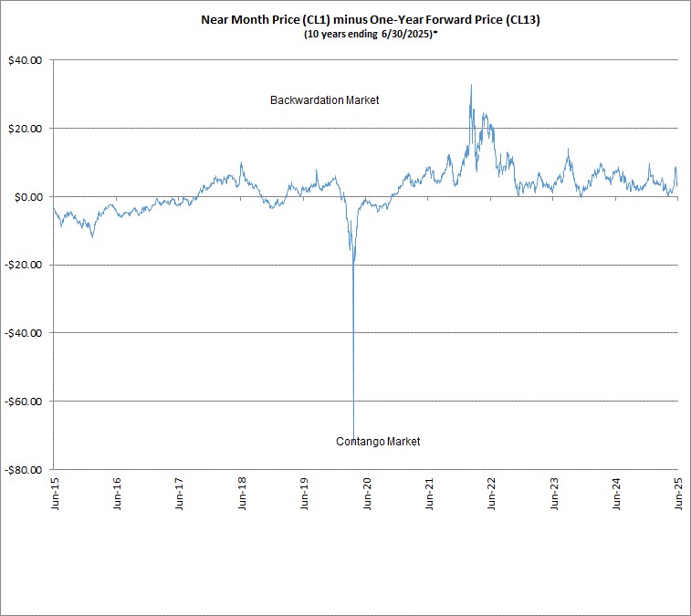Click the bottom of the deep contango spike
The image size is (691, 616).
(353, 434)
